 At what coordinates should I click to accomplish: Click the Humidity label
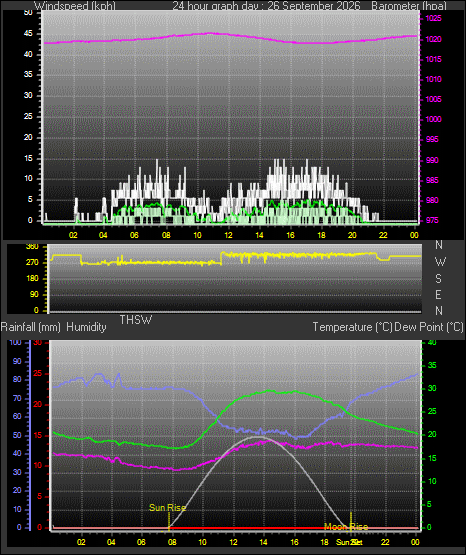[x=86, y=327]
